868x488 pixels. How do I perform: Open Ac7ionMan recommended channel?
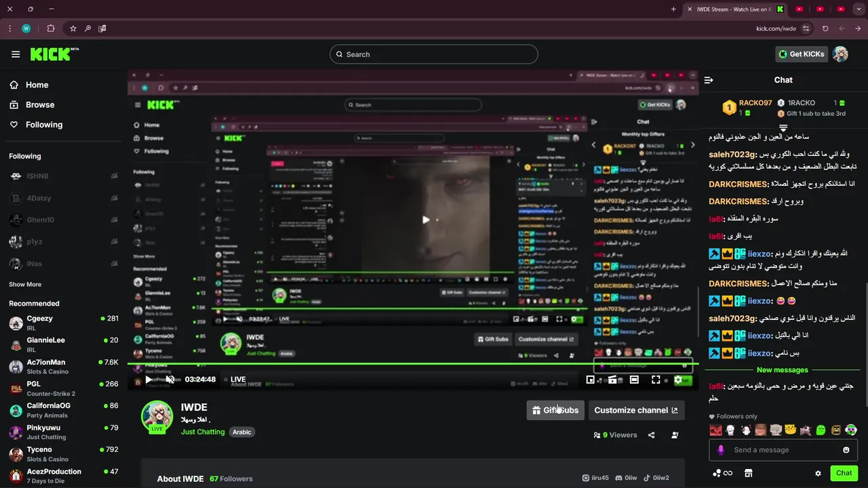[64, 367]
